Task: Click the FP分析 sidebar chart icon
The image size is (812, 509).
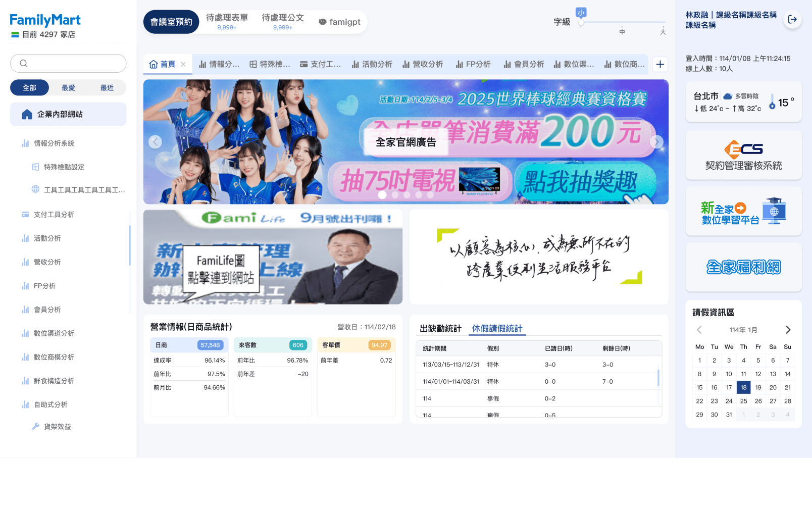Action: (25, 286)
